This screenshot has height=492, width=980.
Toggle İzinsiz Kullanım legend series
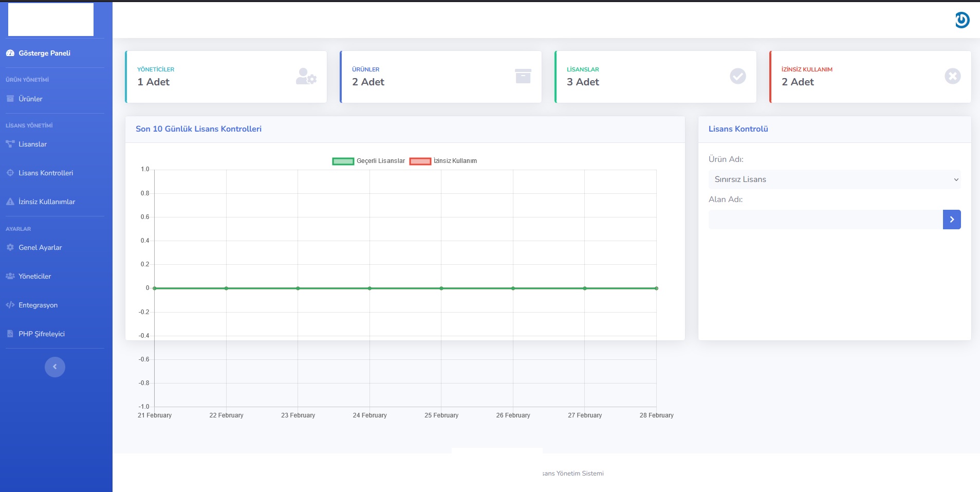coord(443,161)
